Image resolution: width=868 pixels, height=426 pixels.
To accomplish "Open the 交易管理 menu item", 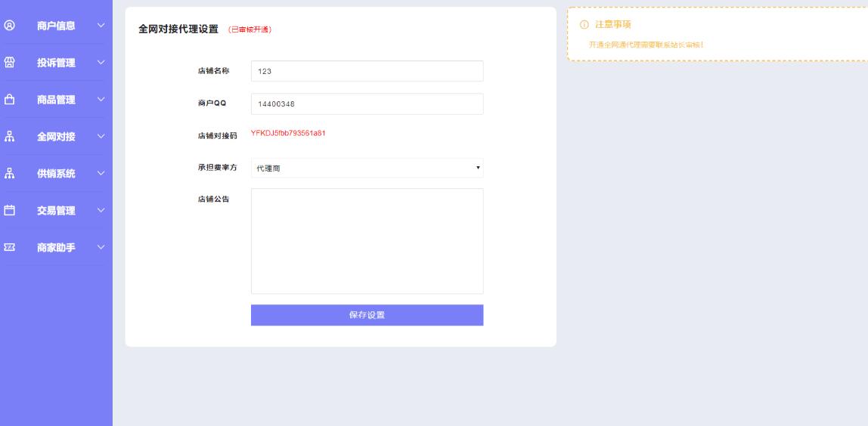I will tap(56, 211).
